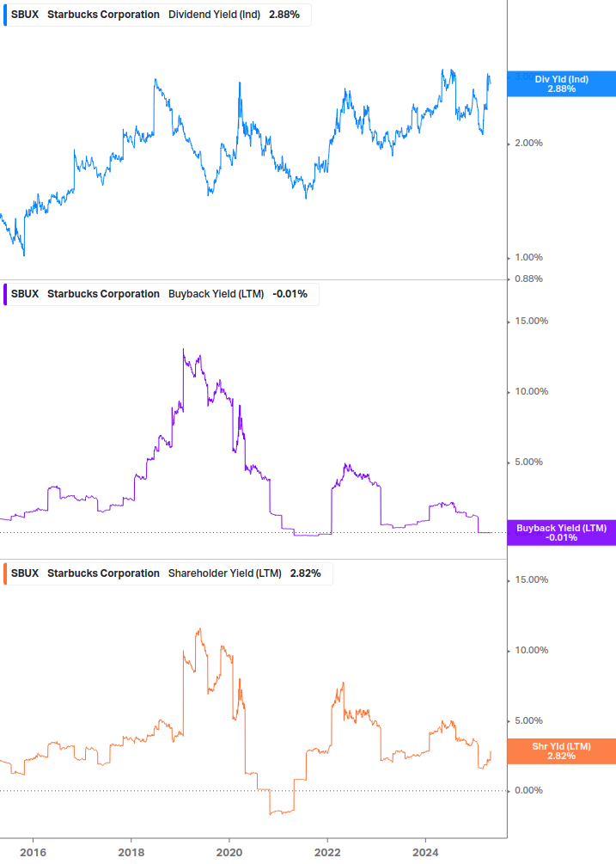
Task: Click the 2022 label on the time axis
Action: pos(327,853)
